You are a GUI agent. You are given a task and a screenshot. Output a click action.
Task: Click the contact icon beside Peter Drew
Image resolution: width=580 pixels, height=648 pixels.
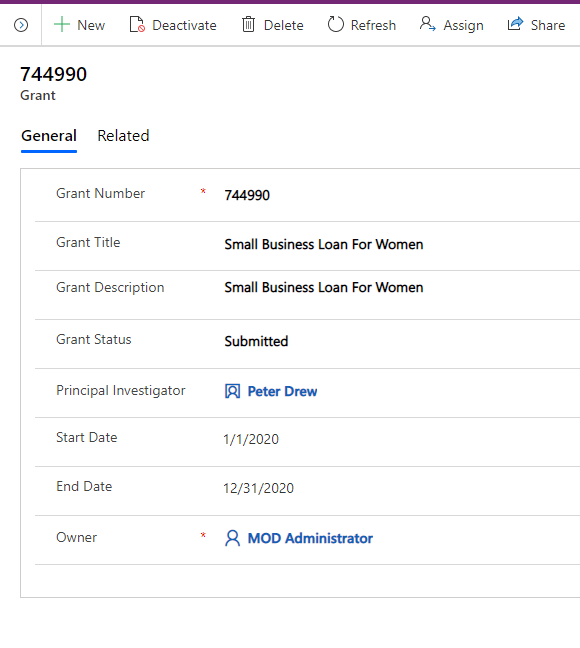[232, 391]
